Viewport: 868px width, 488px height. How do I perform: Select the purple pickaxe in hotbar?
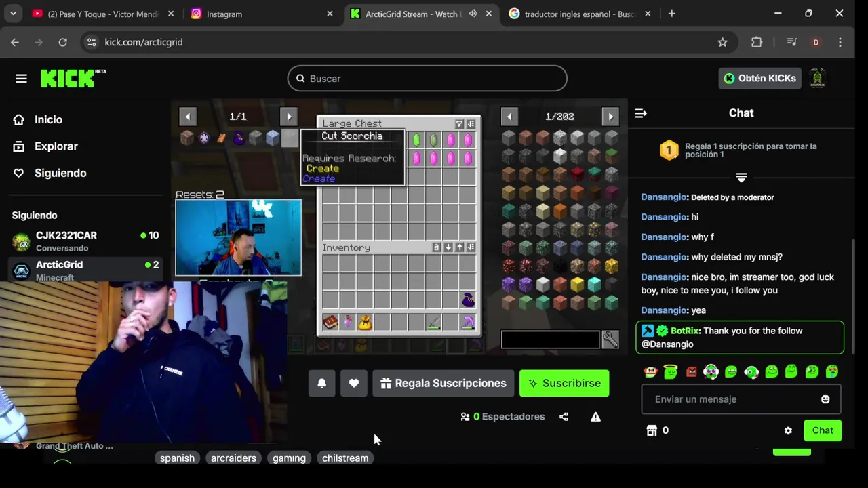tap(468, 323)
